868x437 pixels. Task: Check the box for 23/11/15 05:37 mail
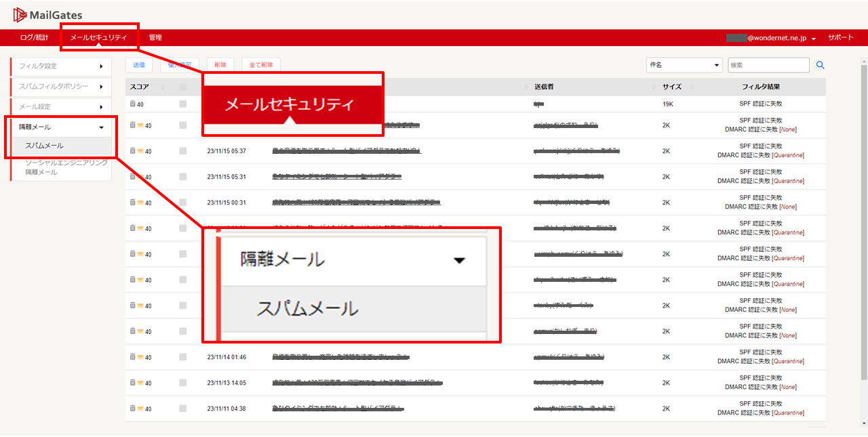pos(182,151)
